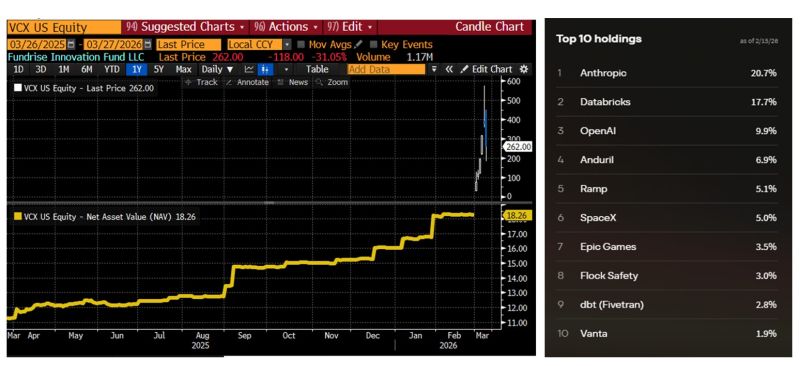This screenshot has height=366, width=800.
Task: Click the yellow NAV series legend swatch
Action: coord(18,217)
